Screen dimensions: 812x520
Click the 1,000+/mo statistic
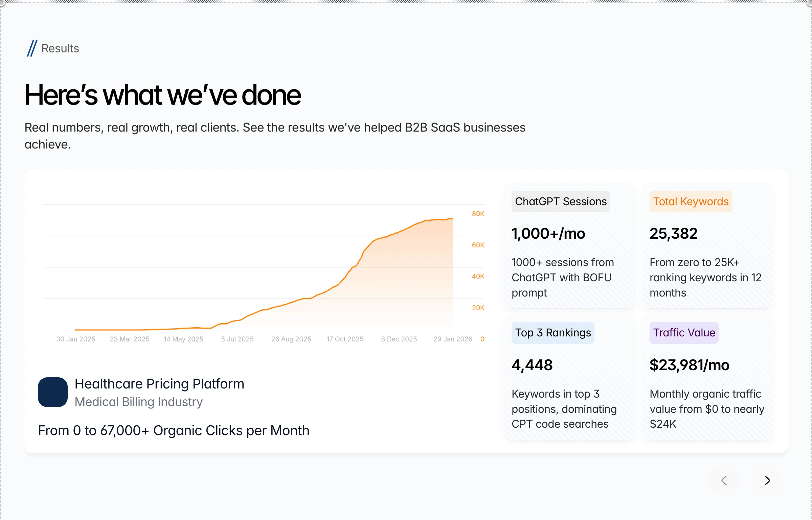click(x=548, y=234)
